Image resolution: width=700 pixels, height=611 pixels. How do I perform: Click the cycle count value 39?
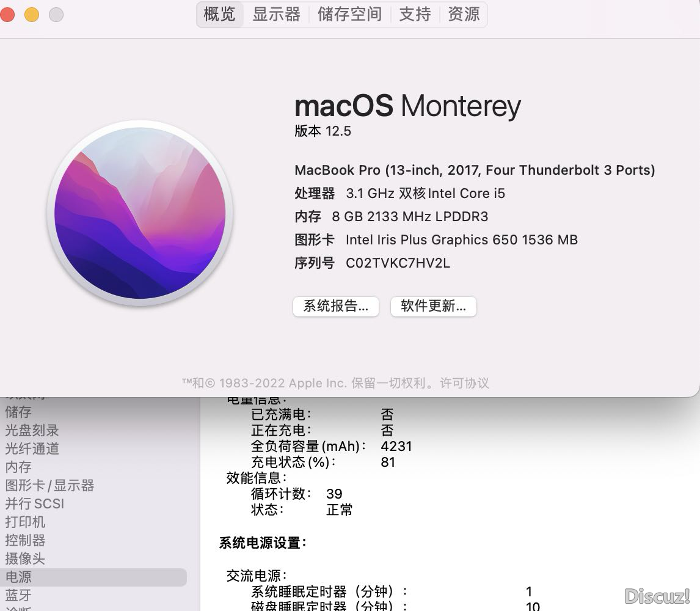[334, 494]
